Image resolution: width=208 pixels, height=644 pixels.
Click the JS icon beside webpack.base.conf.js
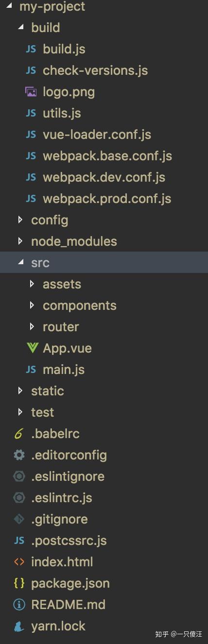(31, 155)
